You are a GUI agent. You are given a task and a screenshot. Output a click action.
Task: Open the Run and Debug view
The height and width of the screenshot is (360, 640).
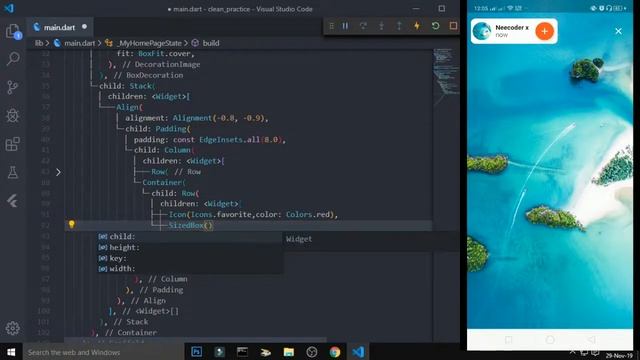(x=13, y=116)
